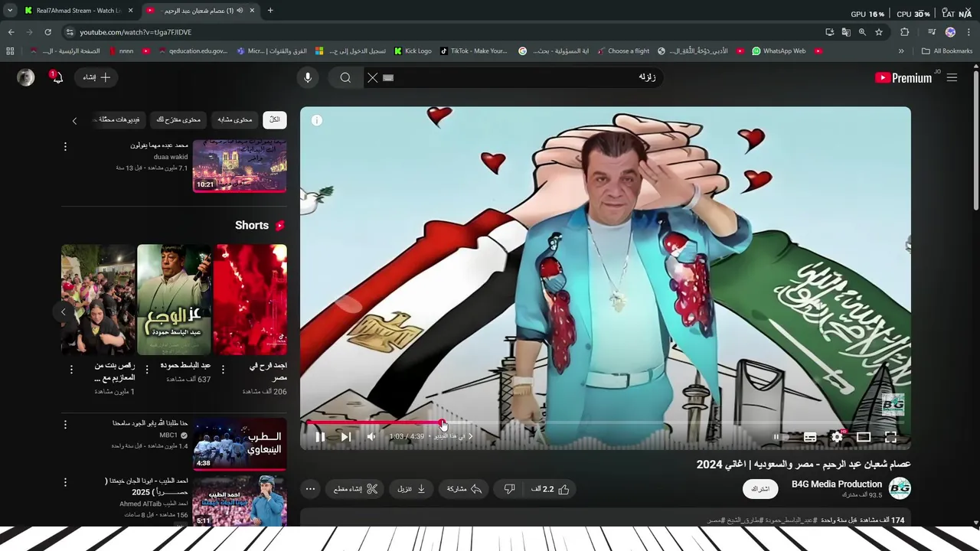Open options for محمد عبده video
This screenshot has height=551, width=980.
pos(65,146)
